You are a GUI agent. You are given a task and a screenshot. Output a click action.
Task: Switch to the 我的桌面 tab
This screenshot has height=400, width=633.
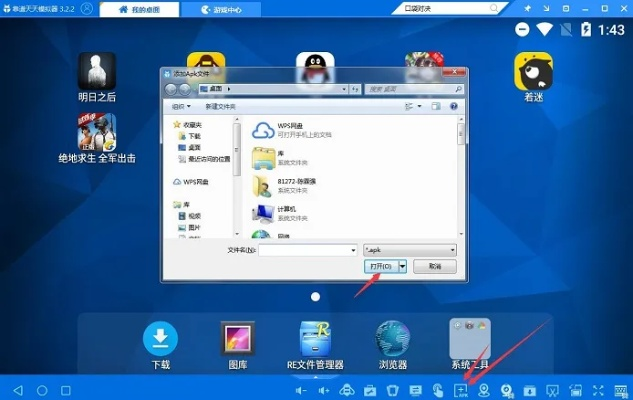(139, 9)
